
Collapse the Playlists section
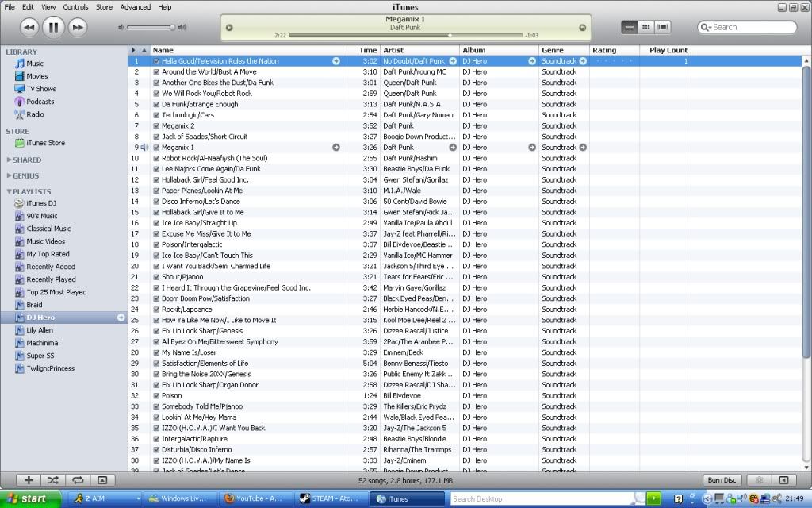coord(9,191)
